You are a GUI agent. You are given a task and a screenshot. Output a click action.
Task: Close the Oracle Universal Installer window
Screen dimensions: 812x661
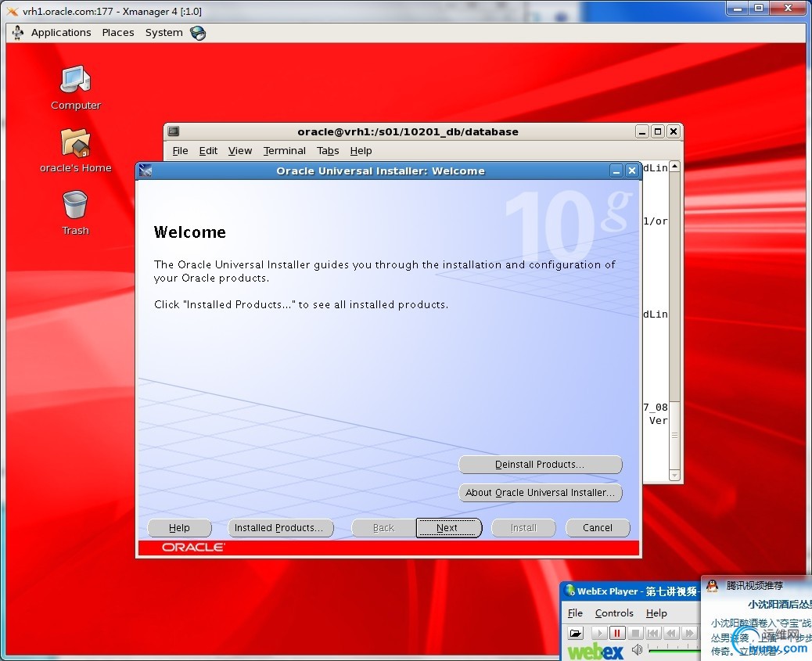pyautogui.click(x=632, y=171)
